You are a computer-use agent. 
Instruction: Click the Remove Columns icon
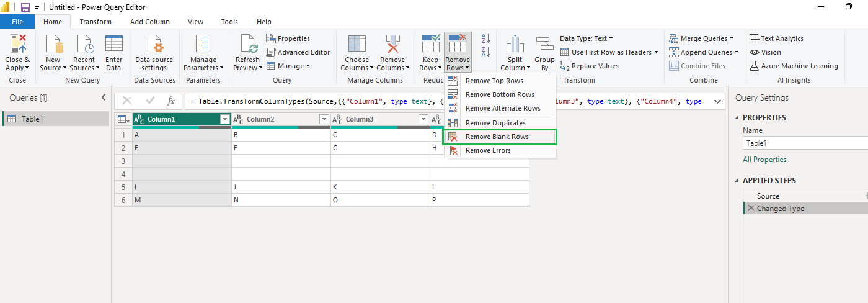392,44
